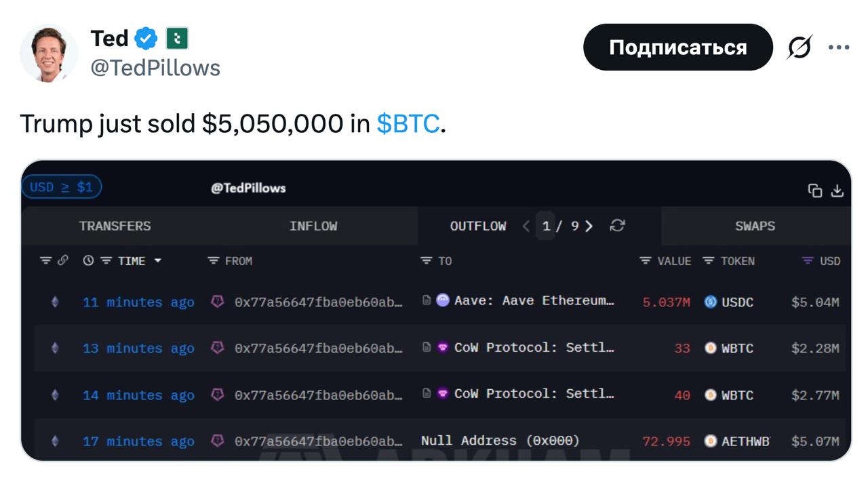This screenshot has height=480, width=868.
Task: Open the $BTC cashtag link
Action: (x=408, y=123)
